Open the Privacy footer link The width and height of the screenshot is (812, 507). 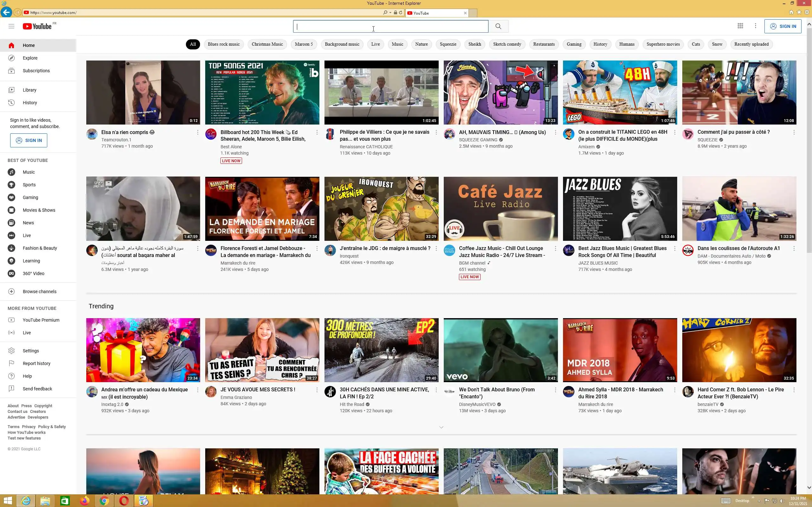tap(29, 427)
